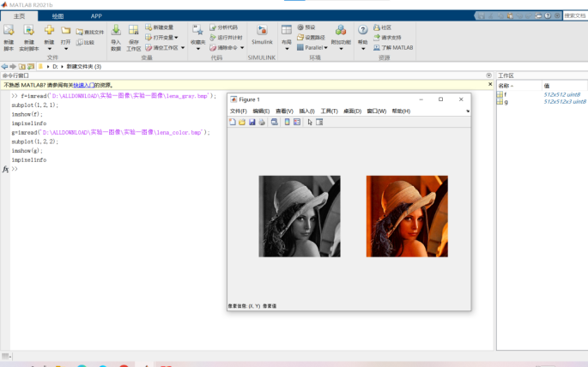
Task: Open command window actions dropdown button
Action: click(488, 75)
